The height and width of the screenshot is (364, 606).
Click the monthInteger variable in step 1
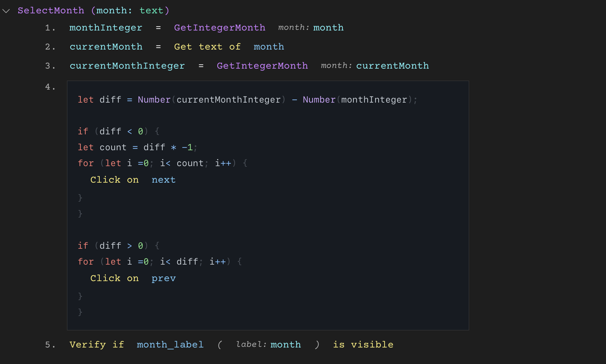[106, 28]
